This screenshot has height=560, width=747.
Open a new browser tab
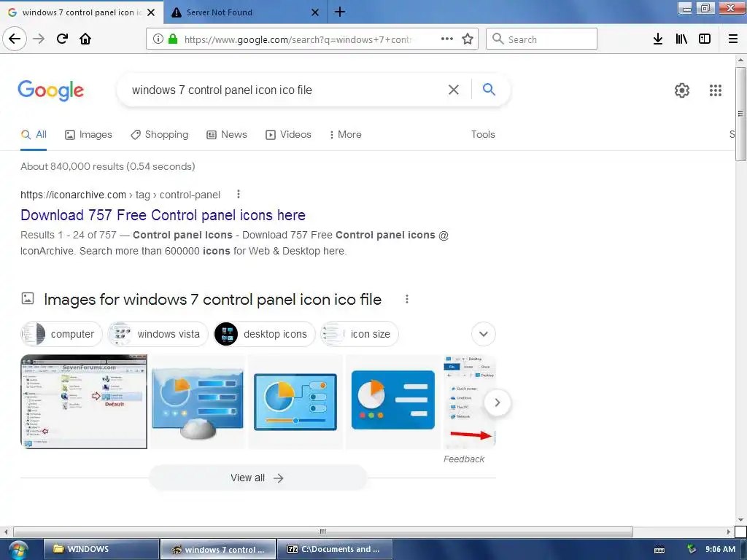pos(340,12)
